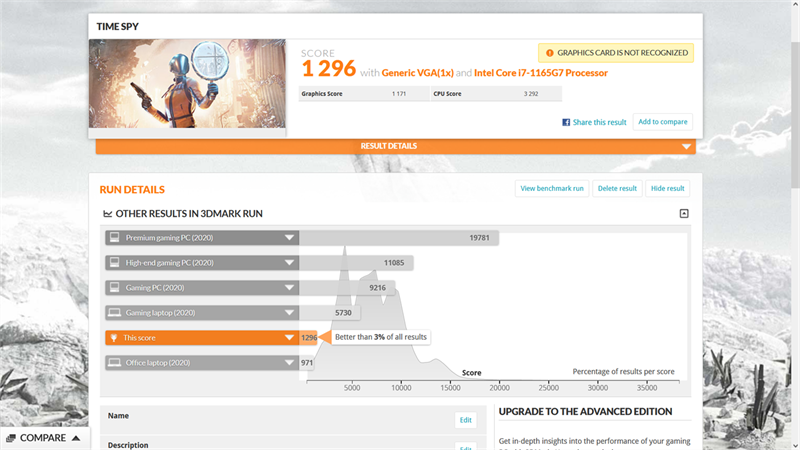Collapse the Other Results panel square icon
Image resolution: width=800 pixels, height=450 pixels.
684,213
